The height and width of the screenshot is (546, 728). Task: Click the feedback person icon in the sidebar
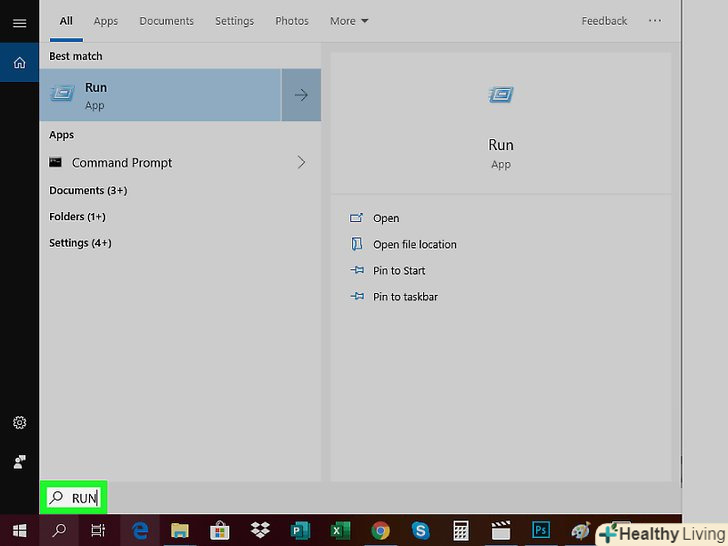(20, 462)
